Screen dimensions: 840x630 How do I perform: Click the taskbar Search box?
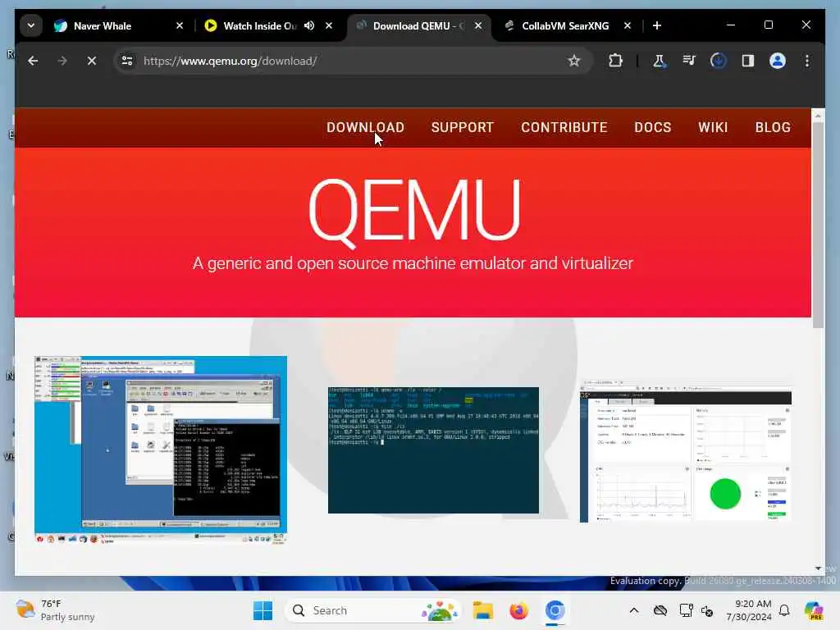pos(373,610)
